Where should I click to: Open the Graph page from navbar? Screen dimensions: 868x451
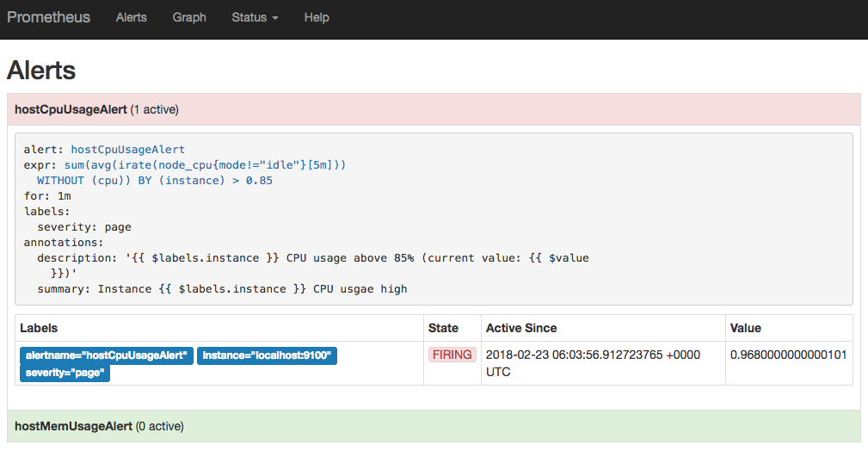point(189,17)
